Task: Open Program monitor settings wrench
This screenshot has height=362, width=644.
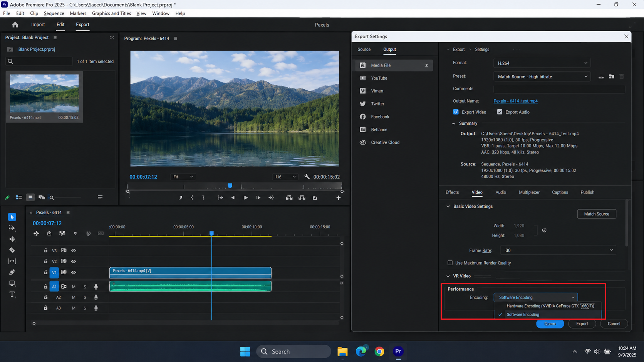Action: 307,177
